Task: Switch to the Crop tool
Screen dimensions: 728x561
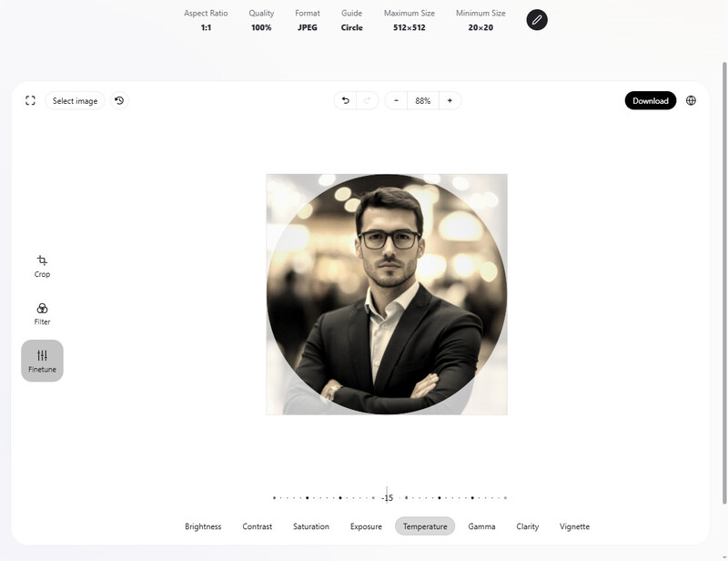Action: 42,266
